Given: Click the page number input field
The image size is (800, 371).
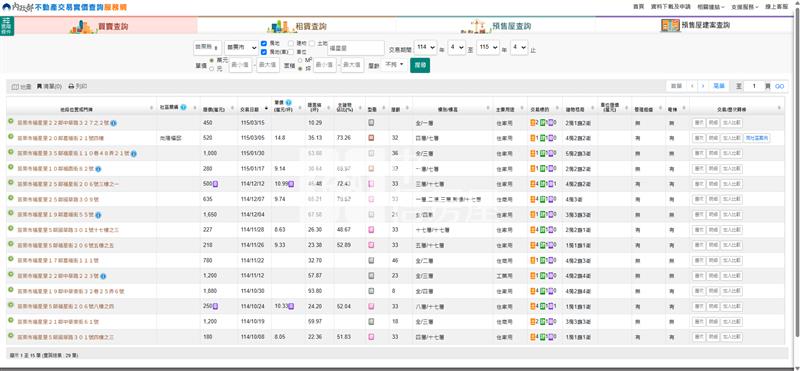Looking at the screenshot, I should (753, 86).
